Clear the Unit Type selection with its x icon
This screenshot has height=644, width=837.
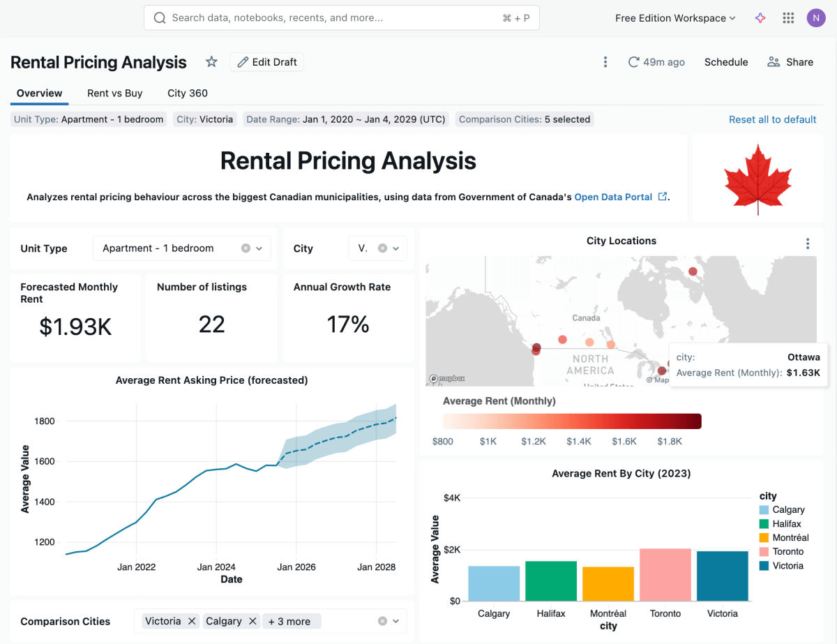point(247,248)
